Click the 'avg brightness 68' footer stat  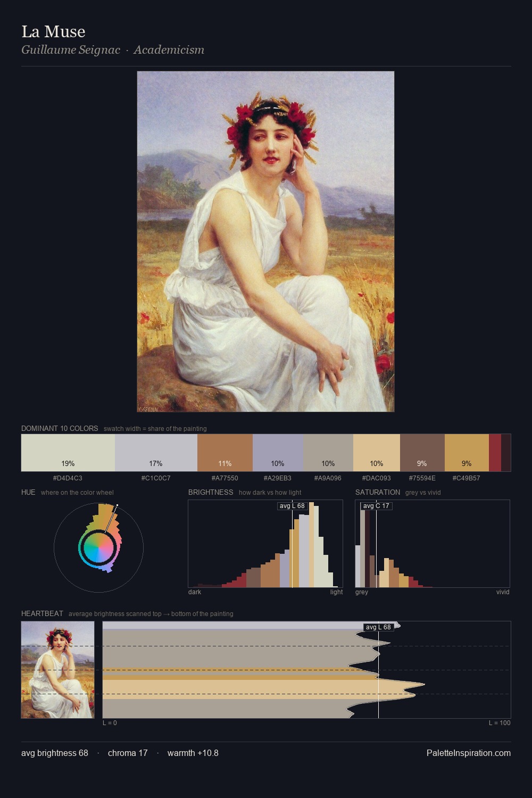[55, 753]
